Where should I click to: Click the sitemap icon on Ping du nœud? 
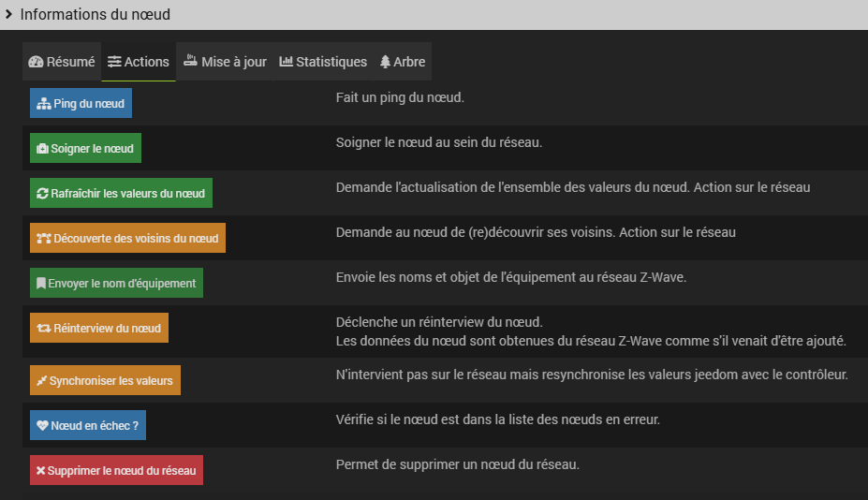coord(43,104)
